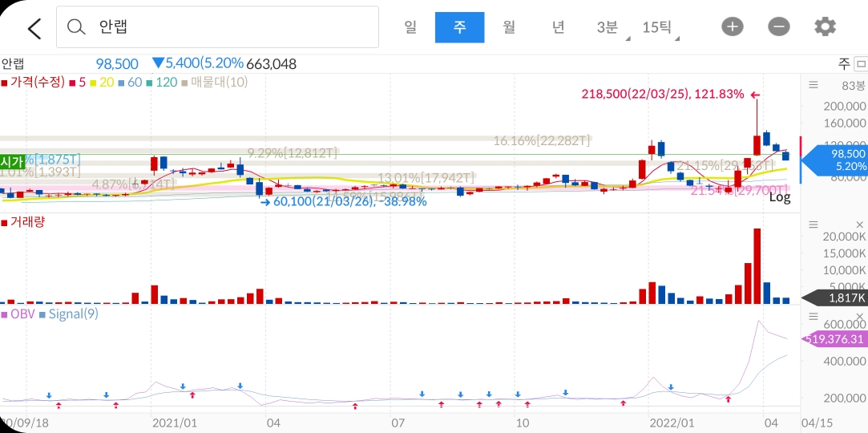Zoom in chart with plus button
Screen dimensions: 868x433
(733, 26)
